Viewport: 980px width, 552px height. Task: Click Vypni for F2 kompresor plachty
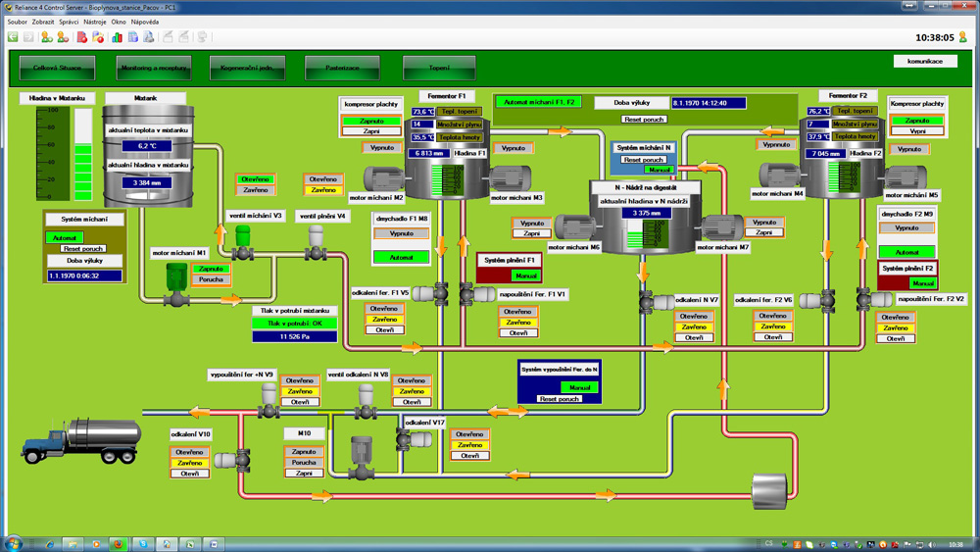coord(917,131)
